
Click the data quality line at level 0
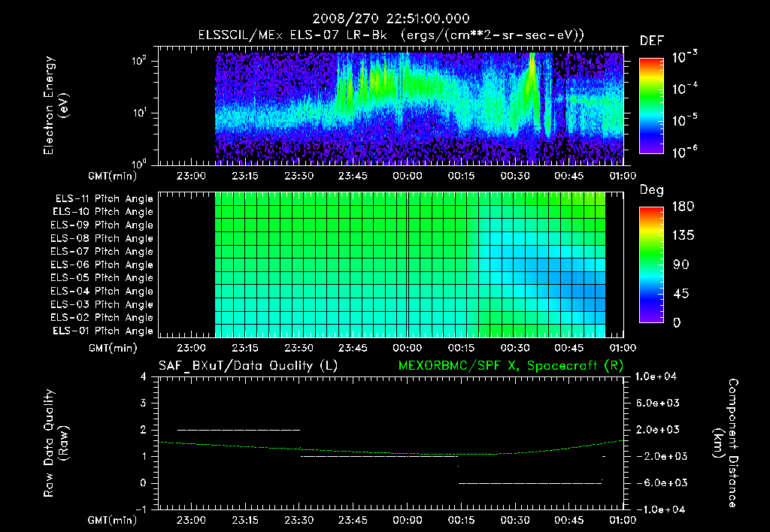tap(530, 483)
